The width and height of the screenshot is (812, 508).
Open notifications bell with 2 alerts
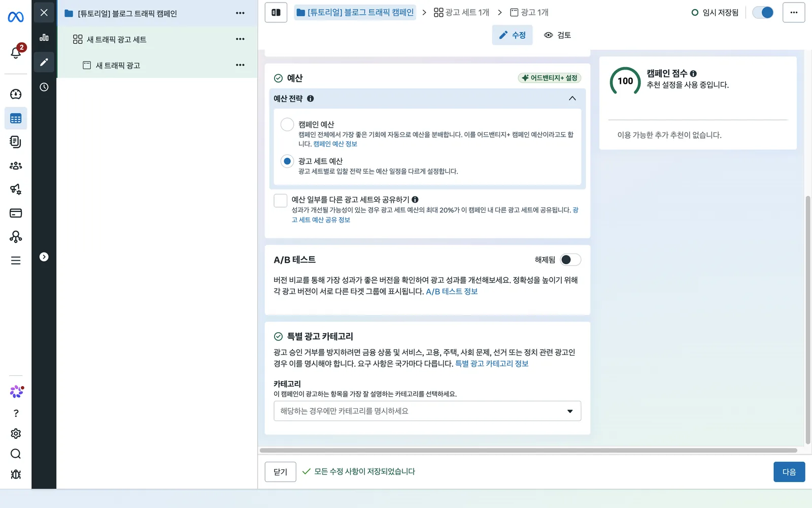16,52
